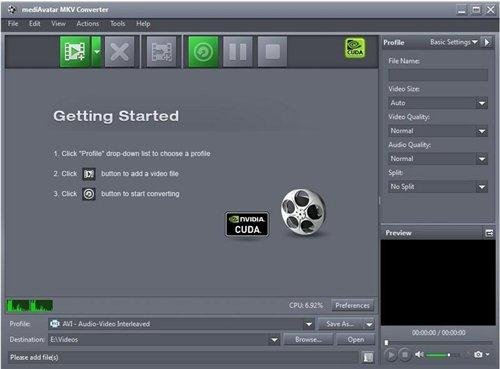Click the black preview video area

pos(438,282)
